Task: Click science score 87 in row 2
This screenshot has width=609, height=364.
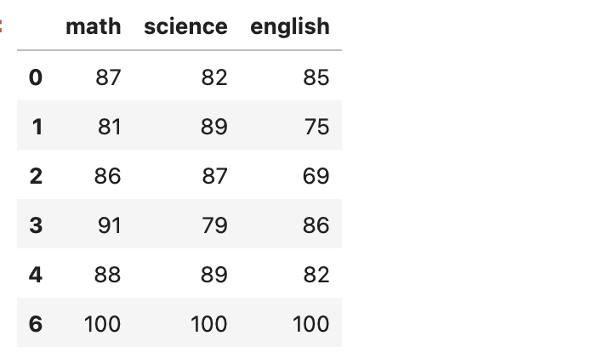Action: pos(214,177)
